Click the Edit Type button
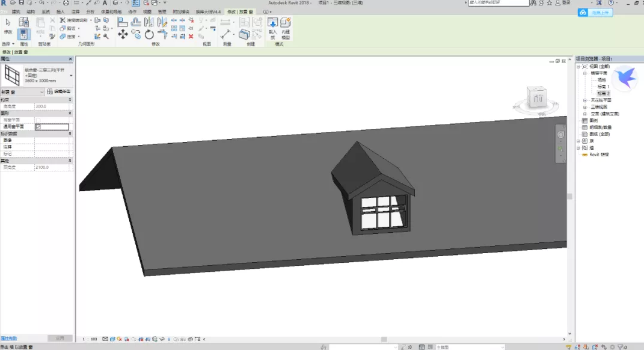Screen dimensions: 644x350 pyautogui.click(x=60, y=91)
